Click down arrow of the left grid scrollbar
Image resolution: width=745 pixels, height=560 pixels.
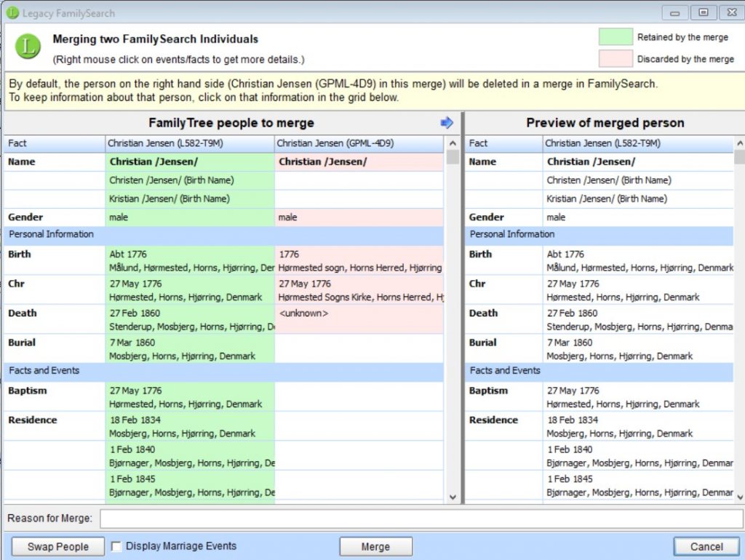pos(453,497)
